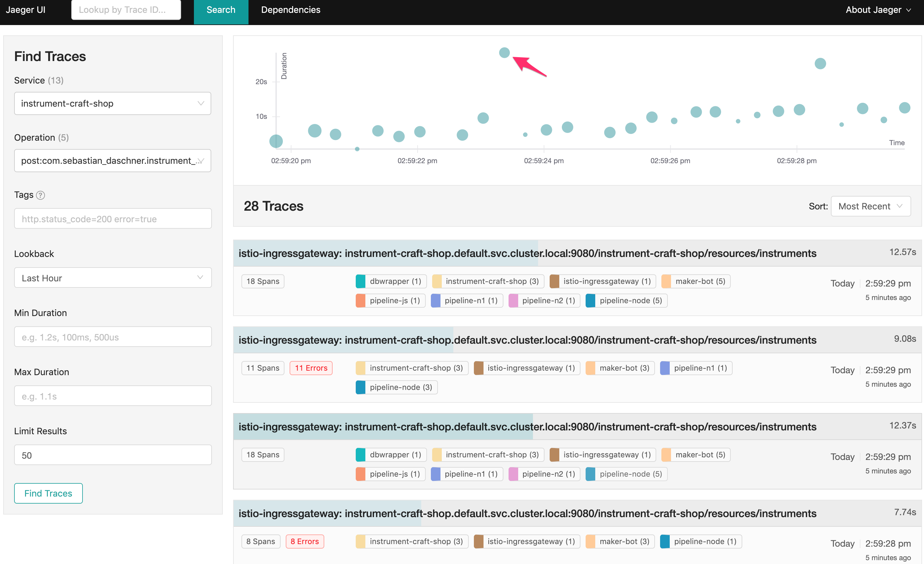Open the About Jaeger menu

877,10
